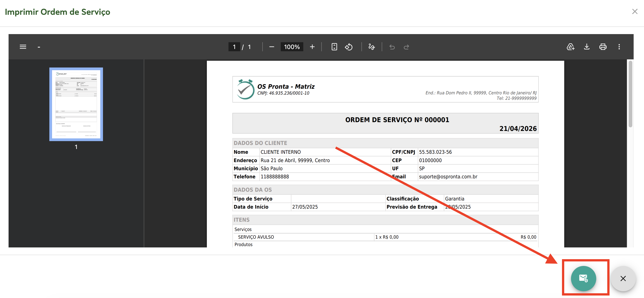Click the 100% zoom level field
The height and width of the screenshot is (298, 644).
(x=292, y=47)
